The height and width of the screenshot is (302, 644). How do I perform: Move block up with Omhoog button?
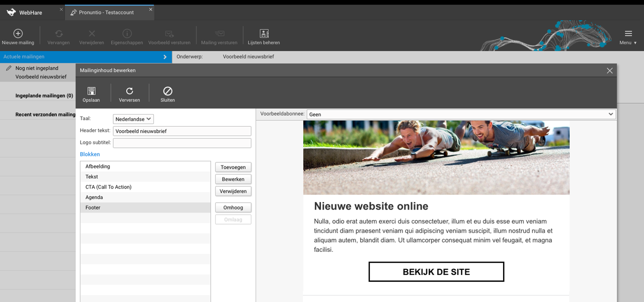click(x=233, y=208)
